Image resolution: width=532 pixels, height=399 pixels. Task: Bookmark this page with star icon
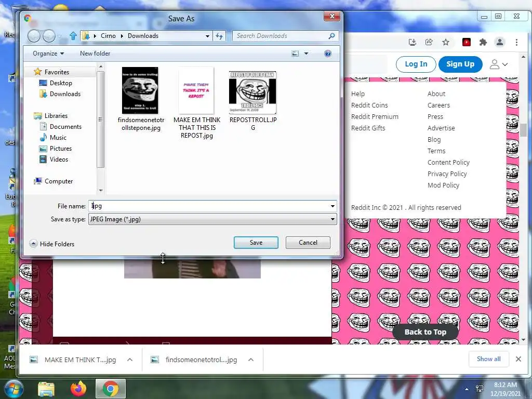pos(445,42)
